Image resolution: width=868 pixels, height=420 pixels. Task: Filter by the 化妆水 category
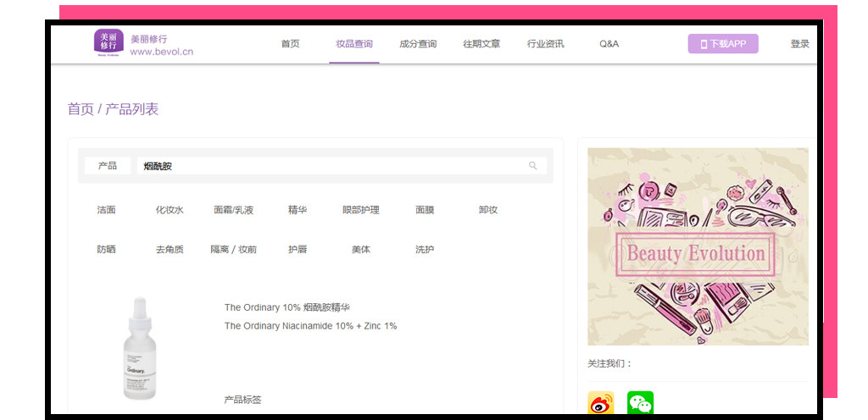pos(170,210)
